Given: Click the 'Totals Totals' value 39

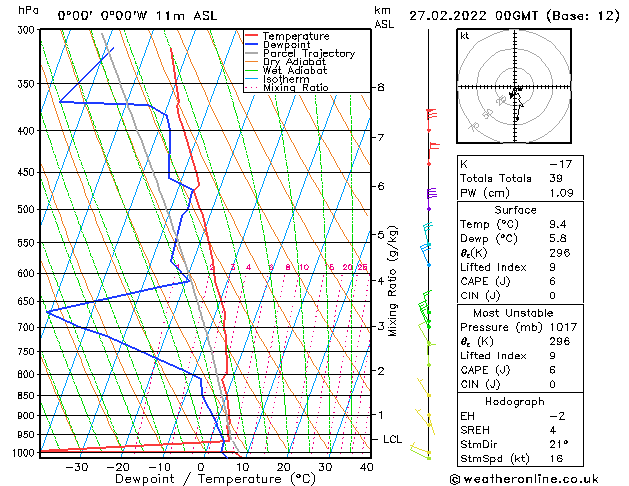Looking at the screenshot, I should [556, 178].
